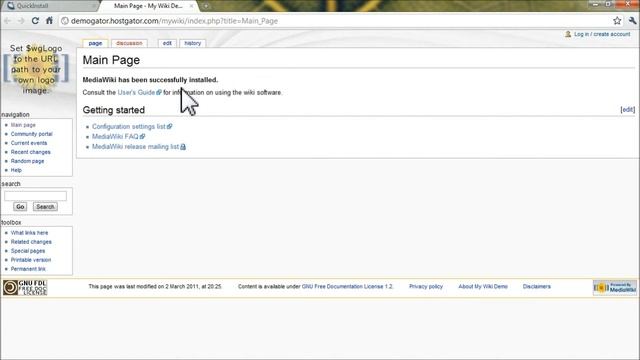Open a Random page
Viewport: 640px width, 360px height.
27,161
